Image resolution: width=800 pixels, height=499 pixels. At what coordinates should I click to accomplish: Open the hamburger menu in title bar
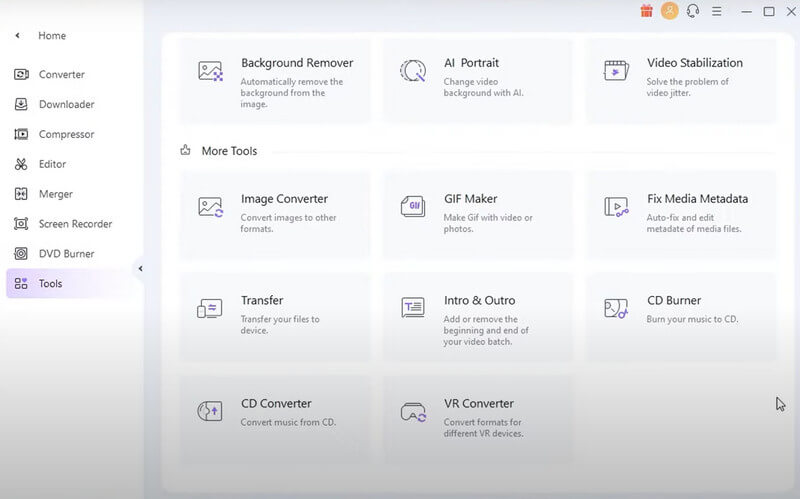716,11
